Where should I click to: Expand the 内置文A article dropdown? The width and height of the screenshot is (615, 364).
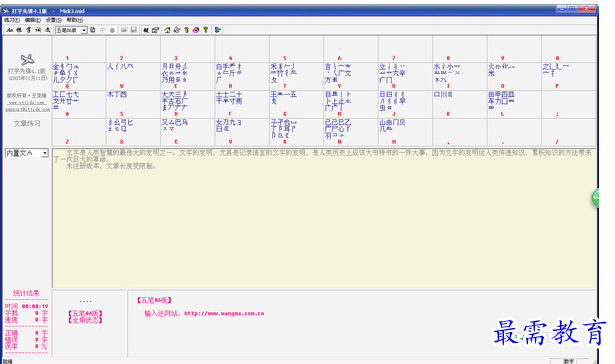[x=45, y=153]
